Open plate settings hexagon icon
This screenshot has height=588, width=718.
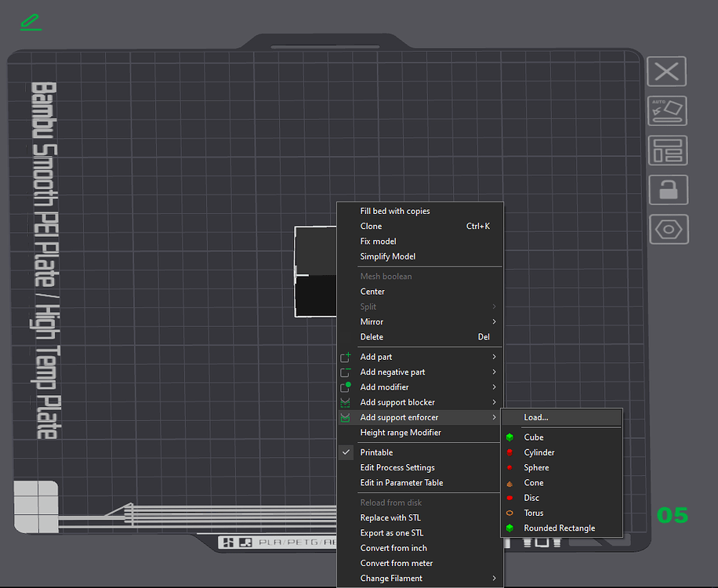(x=669, y=229)
